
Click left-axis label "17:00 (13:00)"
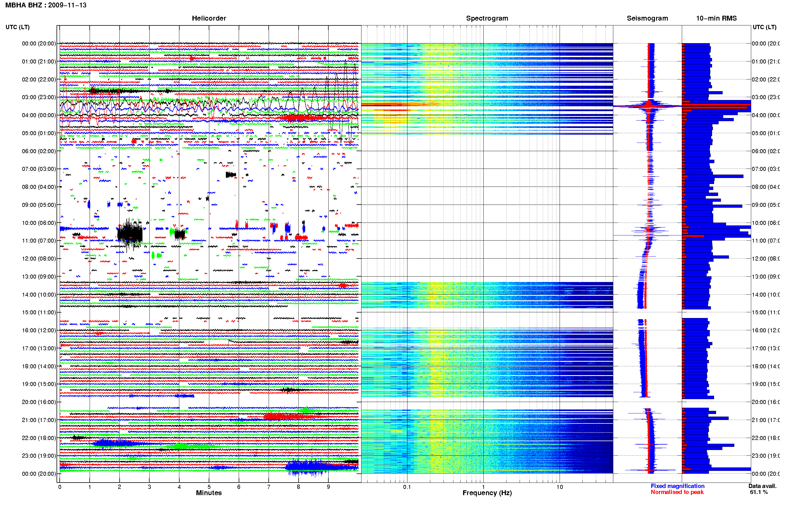(x=39, y=348)
